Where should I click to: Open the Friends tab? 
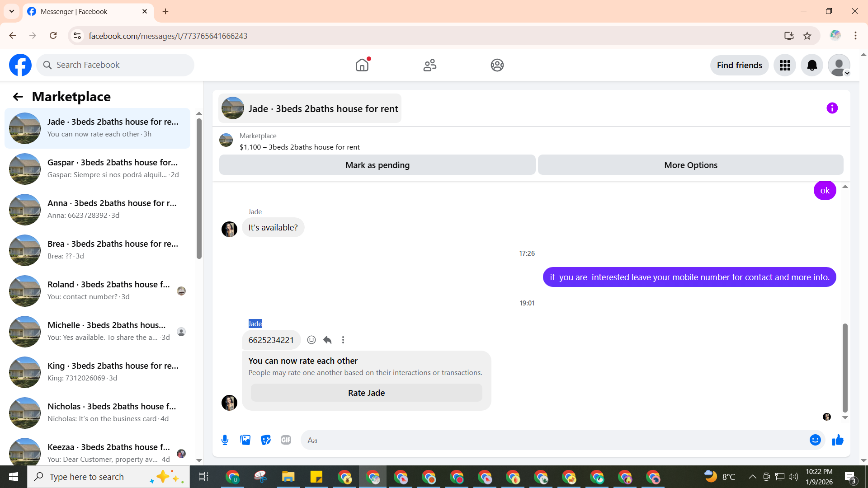[429, 66]
